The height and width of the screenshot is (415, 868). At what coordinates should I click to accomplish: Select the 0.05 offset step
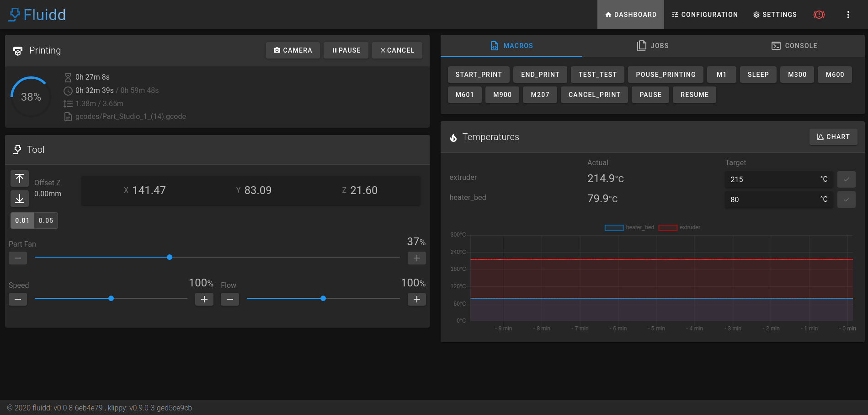tap(46, 221)
